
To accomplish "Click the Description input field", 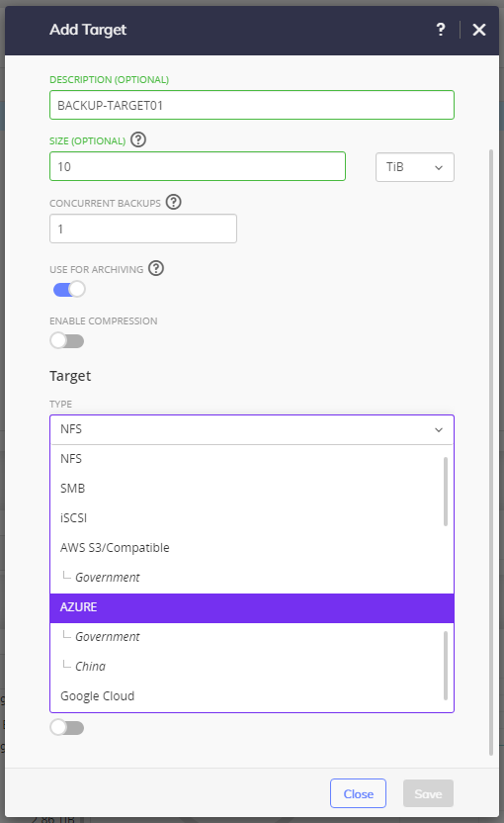I will click(x=252, y=105).
